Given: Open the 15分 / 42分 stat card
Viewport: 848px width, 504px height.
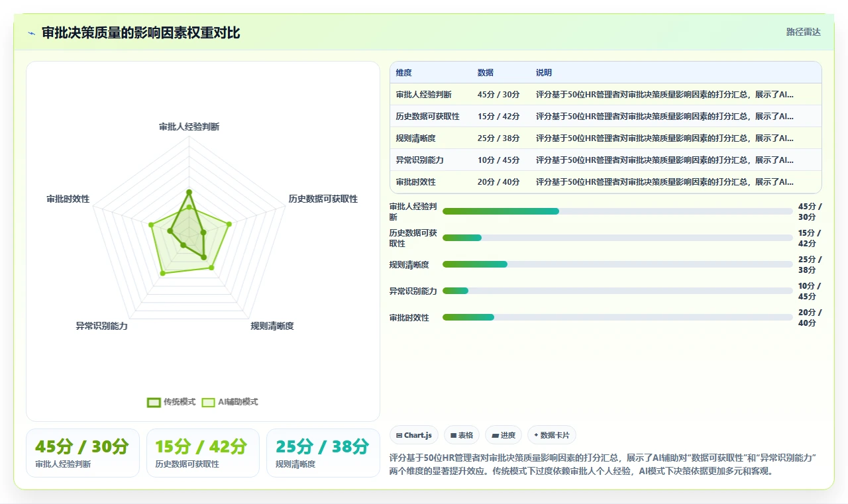Looking at the screenshot, I should (x=203, y=453).
